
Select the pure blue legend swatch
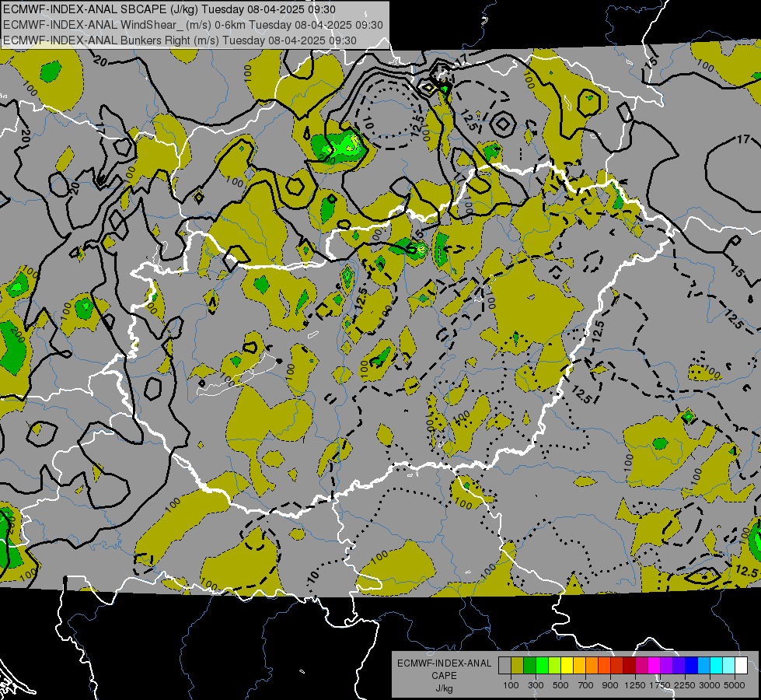[691, 666]
